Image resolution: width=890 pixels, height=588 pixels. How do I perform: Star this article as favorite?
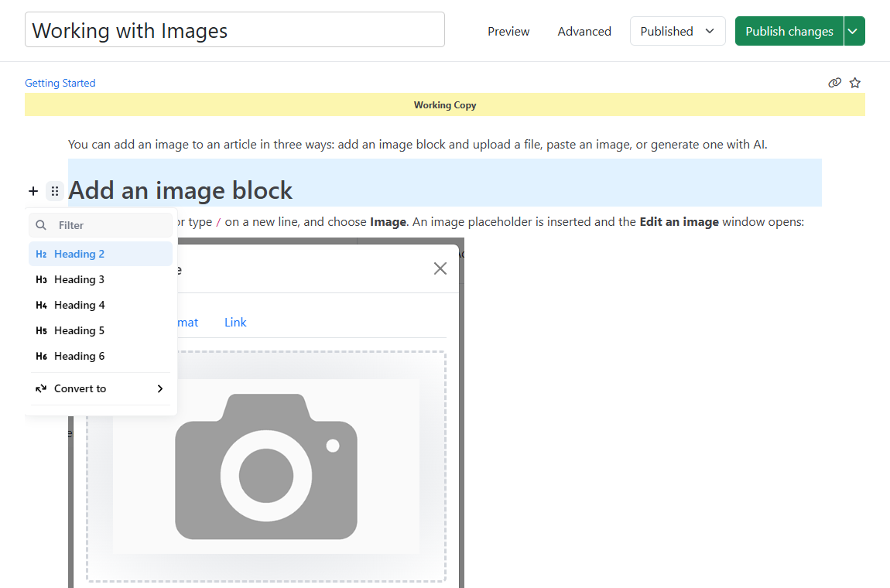pos(855,83)
